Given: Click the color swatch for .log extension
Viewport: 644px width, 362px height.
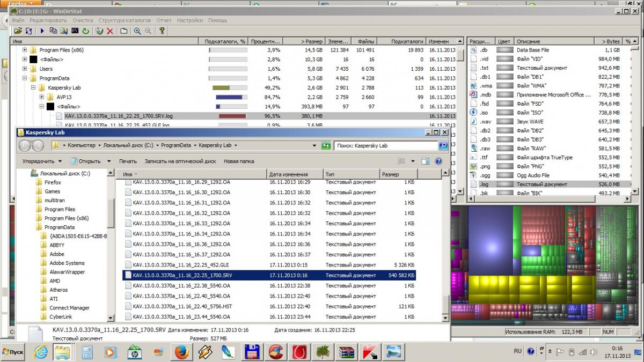Looking at the screenshot, I should click(504, 184).
